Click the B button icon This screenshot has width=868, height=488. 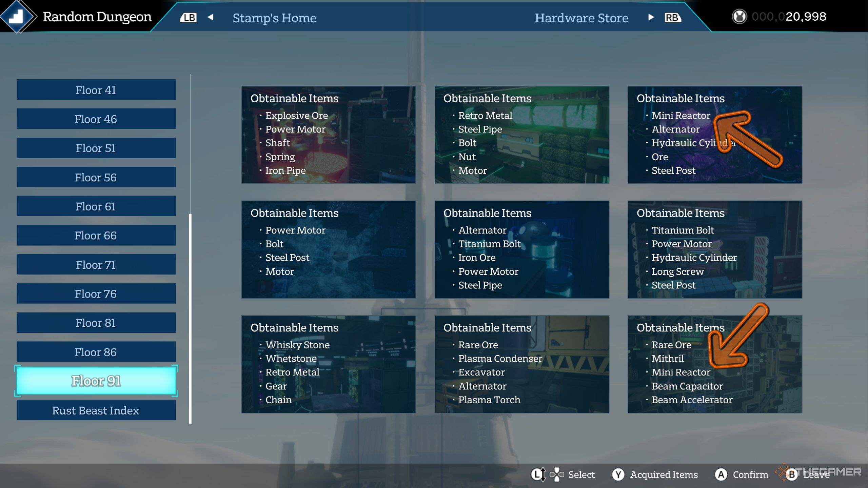point(792,474)
